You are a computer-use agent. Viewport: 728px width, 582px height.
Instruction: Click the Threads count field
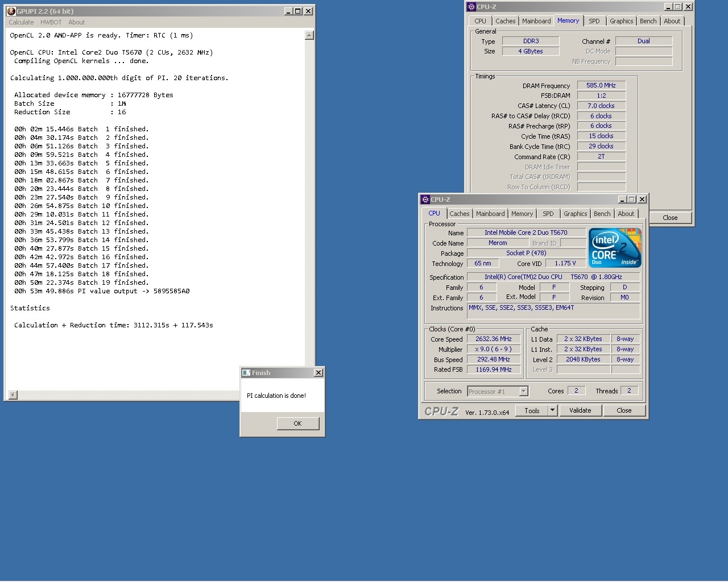[629, 390]
